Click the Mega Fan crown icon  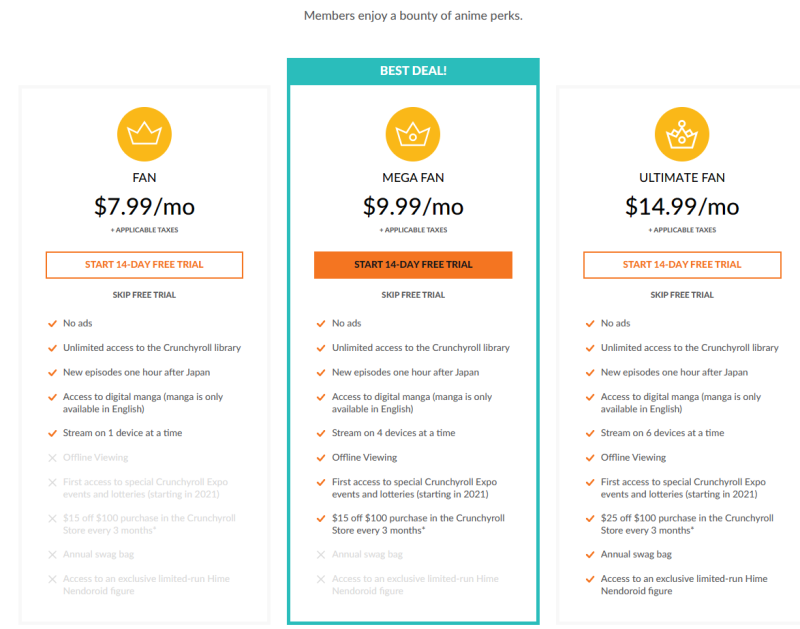(x=413, y=134)
